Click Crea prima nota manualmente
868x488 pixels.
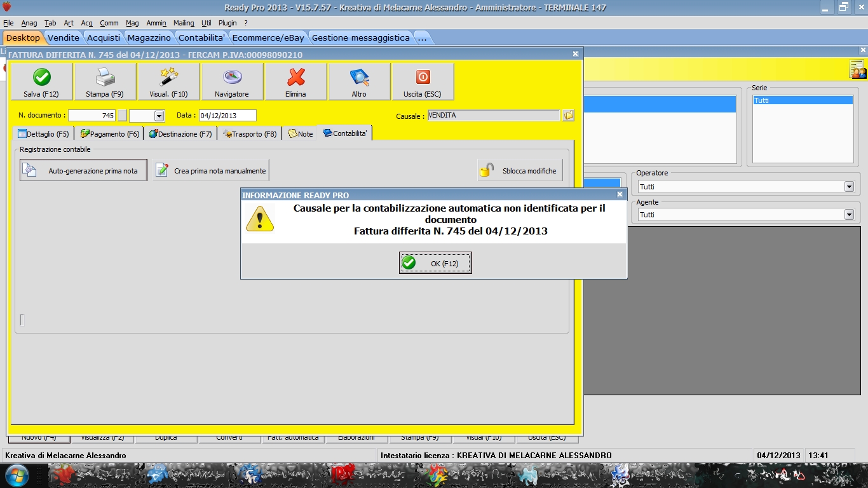(x=210, y=170)
